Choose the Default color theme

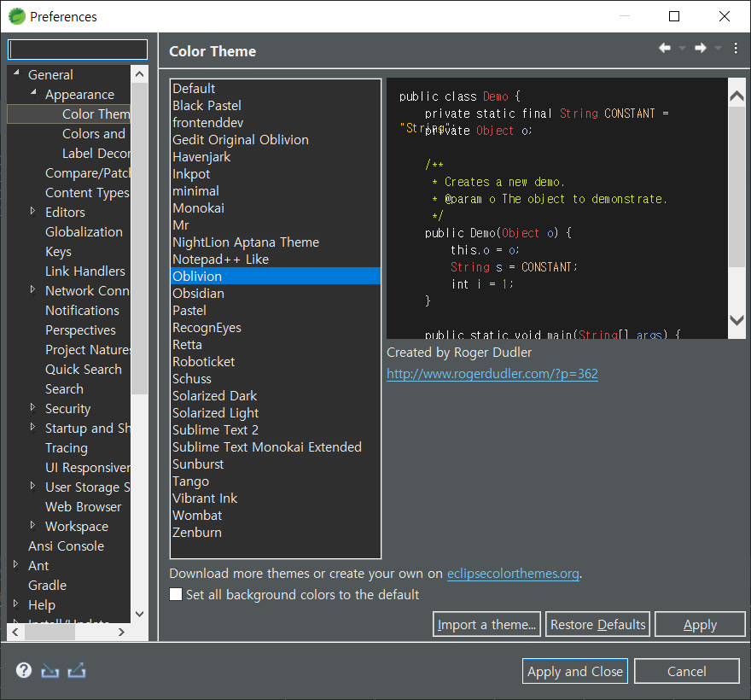[276, 89]
